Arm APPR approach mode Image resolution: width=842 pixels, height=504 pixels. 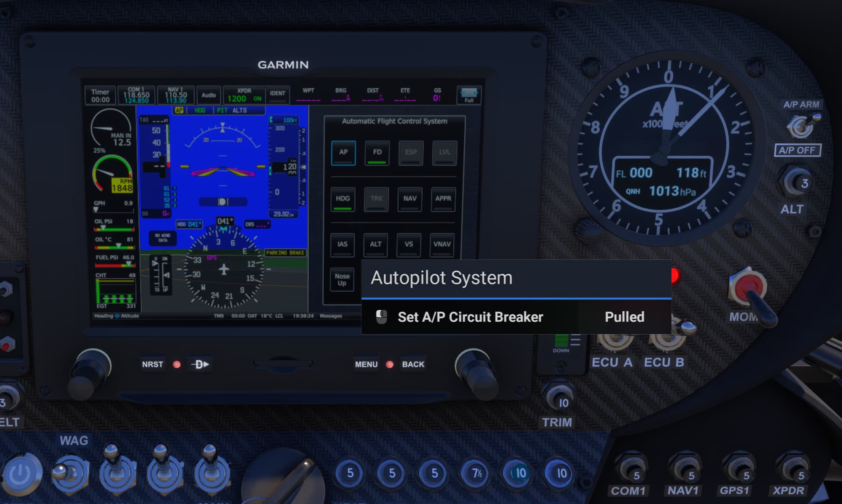(443, 199)
